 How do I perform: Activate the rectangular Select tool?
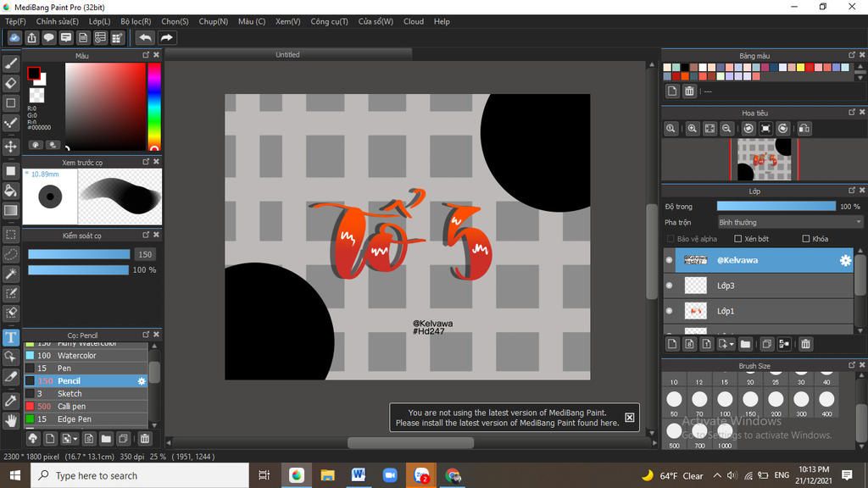(10, 235)
